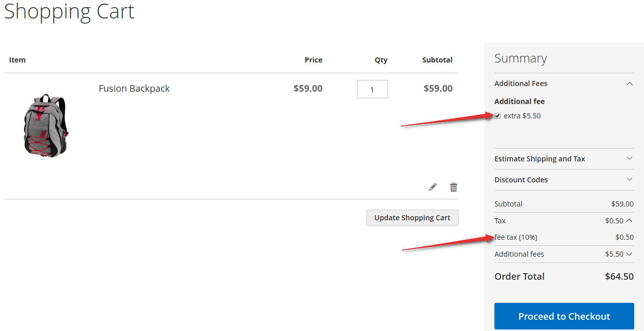Click the fee tax (10%) row

click(x=564, y=237)
